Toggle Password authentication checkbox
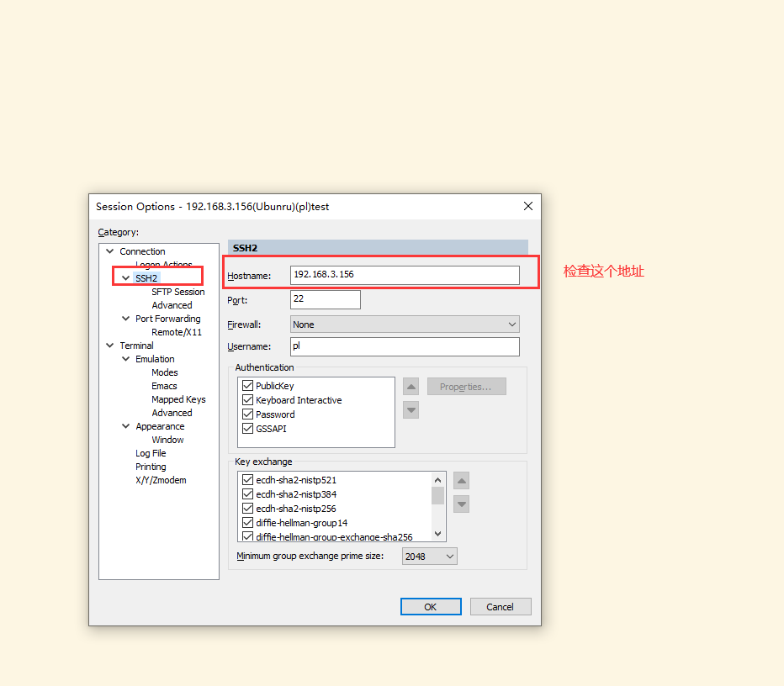The image size is (784, 686). click(x=247, y=414)
